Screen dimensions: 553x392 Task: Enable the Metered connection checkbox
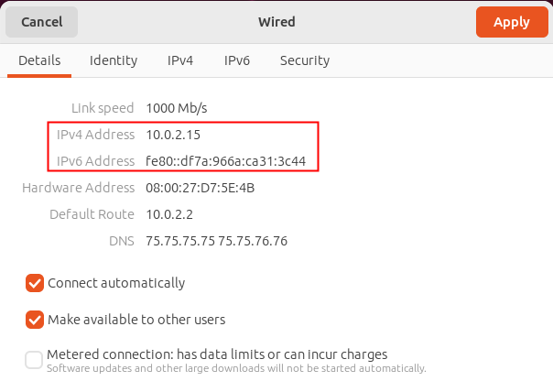[35, 360]
